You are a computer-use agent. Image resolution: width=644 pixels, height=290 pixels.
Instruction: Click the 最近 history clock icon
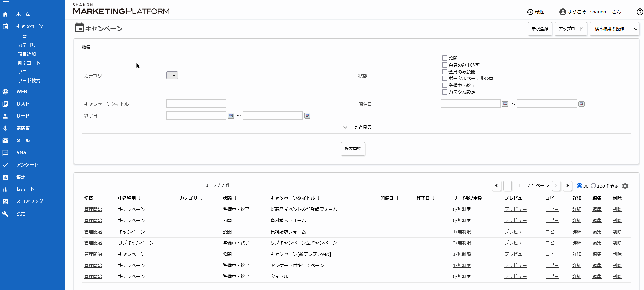(x=530, y=12)
